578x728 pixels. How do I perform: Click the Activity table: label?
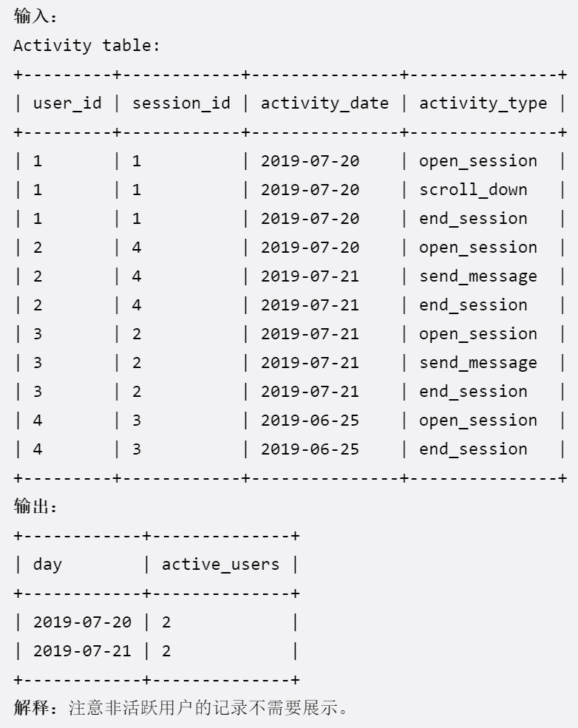pos(86,46)
